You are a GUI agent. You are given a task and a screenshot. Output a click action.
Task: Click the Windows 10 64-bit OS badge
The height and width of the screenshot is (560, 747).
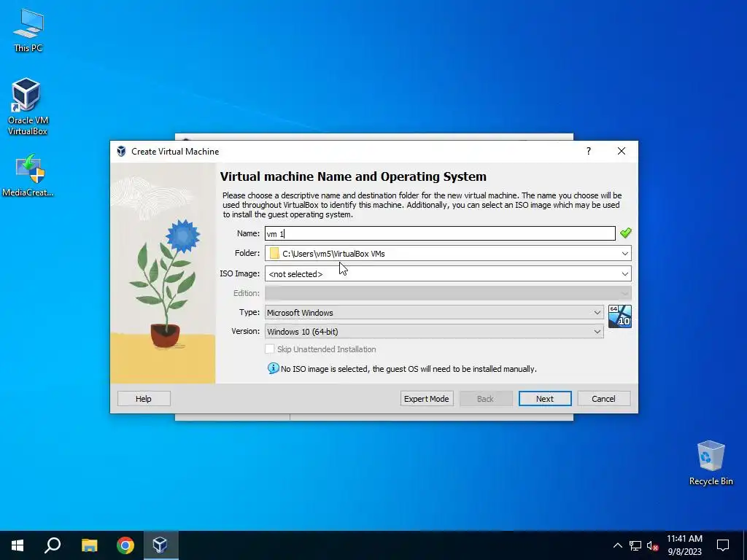pyautogui.click(x=620, y=316)
